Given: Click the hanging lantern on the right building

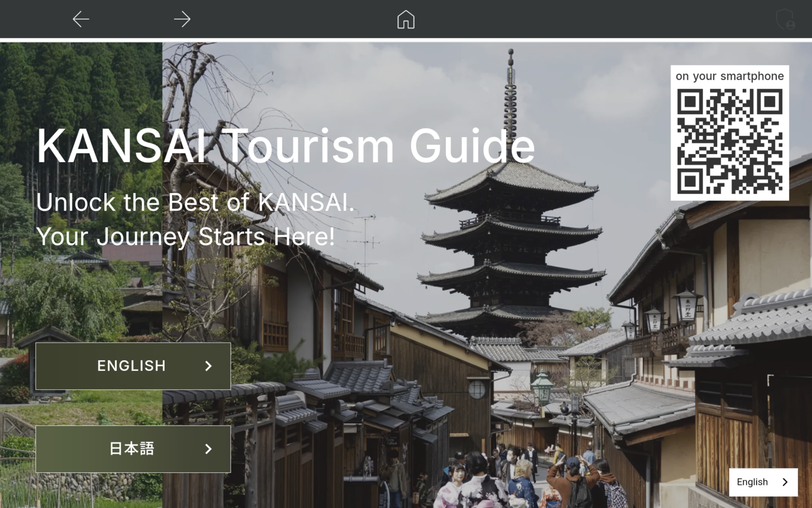Looking at the screenshot, I should (687, 306).
